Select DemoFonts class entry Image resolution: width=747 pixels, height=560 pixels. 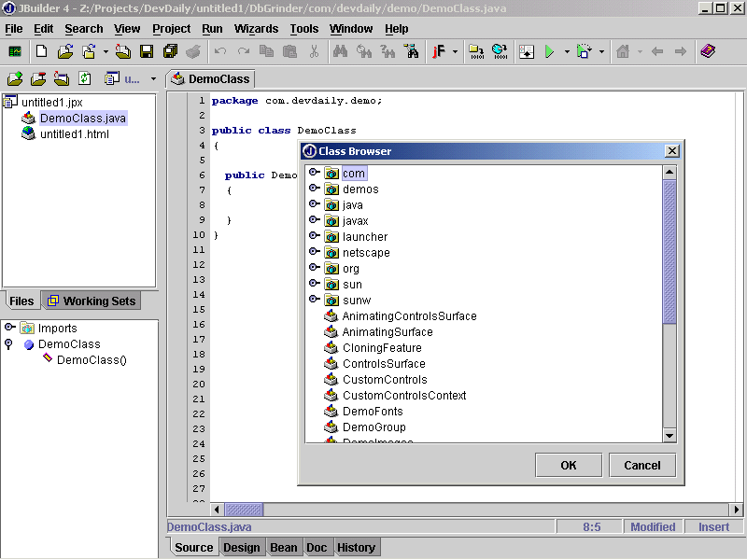[x=373, y=412]
